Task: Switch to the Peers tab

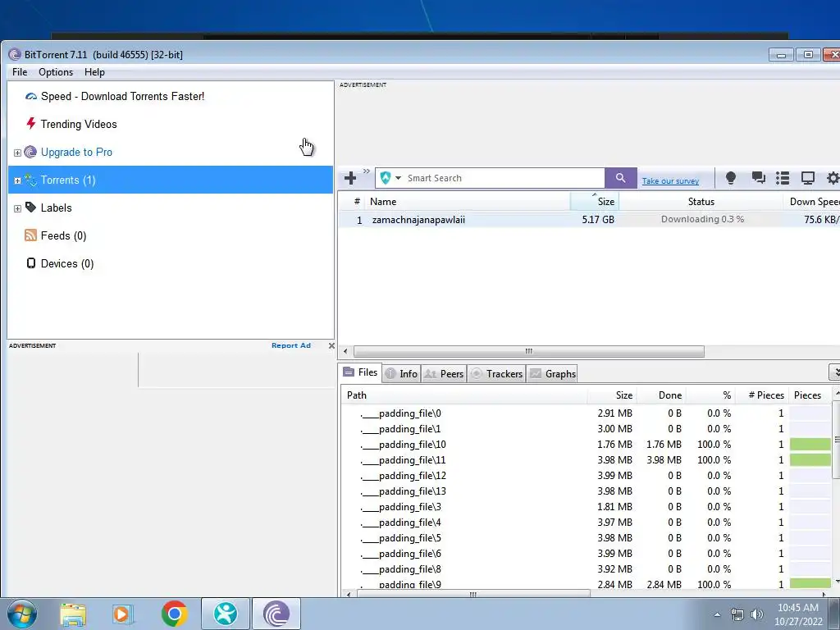Action: [x=444, y=373]
